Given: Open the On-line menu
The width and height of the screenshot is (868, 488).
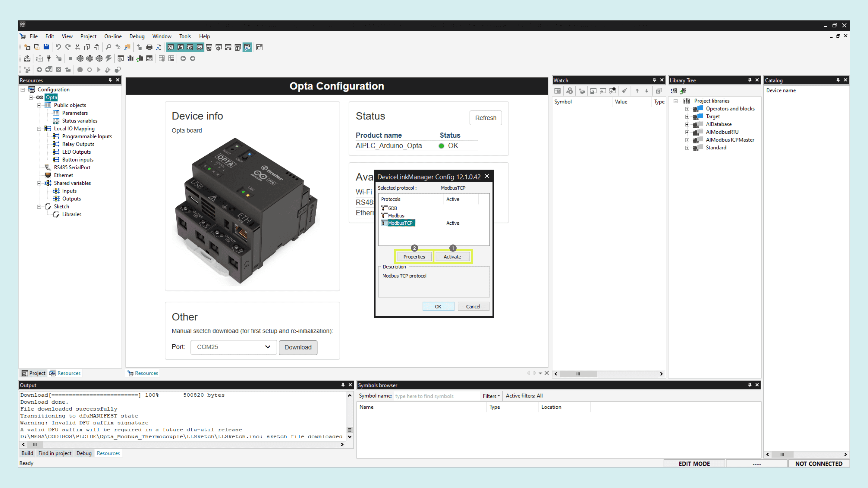Looking at the screenshot, I should (113, 36).
